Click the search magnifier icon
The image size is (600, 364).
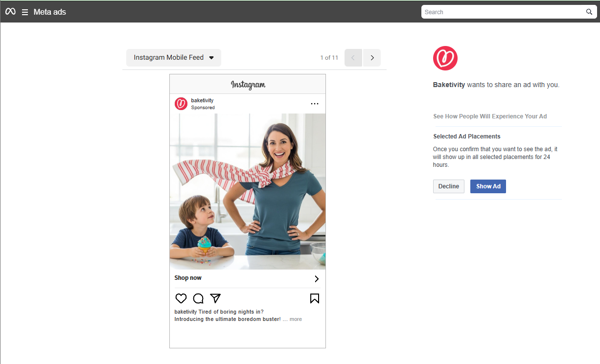tap(589, 12)
